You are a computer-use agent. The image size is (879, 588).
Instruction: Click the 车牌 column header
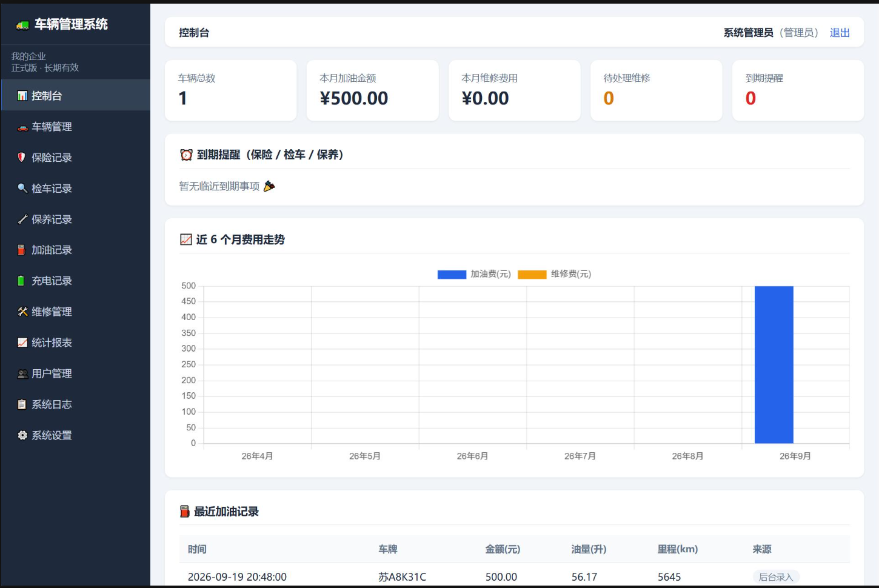(x=388, y=549)
